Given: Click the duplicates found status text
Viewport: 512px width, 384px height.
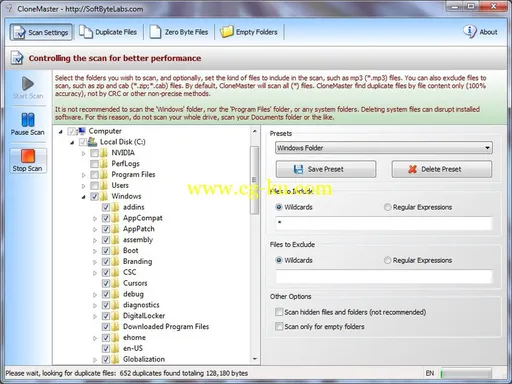Looking at the screenshot, I should pos(183,373).
